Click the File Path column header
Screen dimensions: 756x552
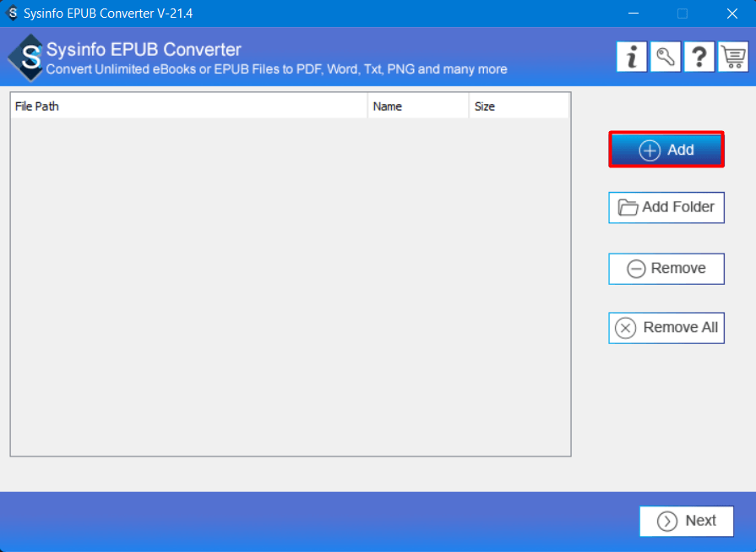(x=189, y=107)
